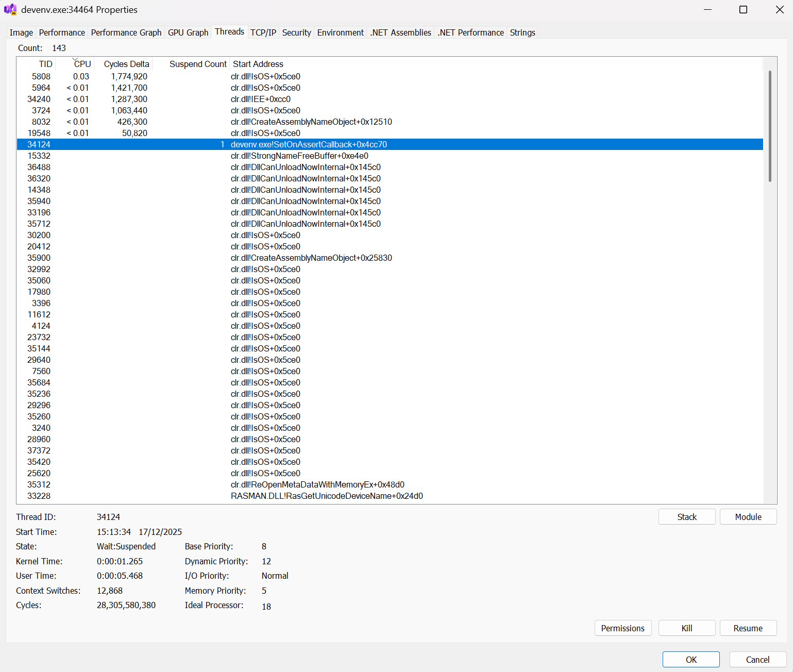This screenshot has width=793, height=672.
Task: Resume the suspended thread
Action: point(748,628)
